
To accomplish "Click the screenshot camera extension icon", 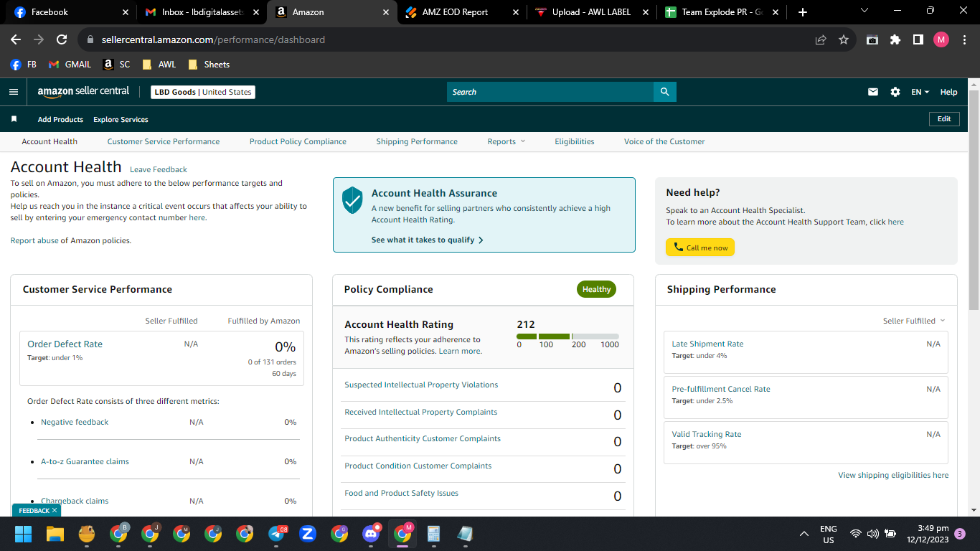I will (x=872, y=40).
